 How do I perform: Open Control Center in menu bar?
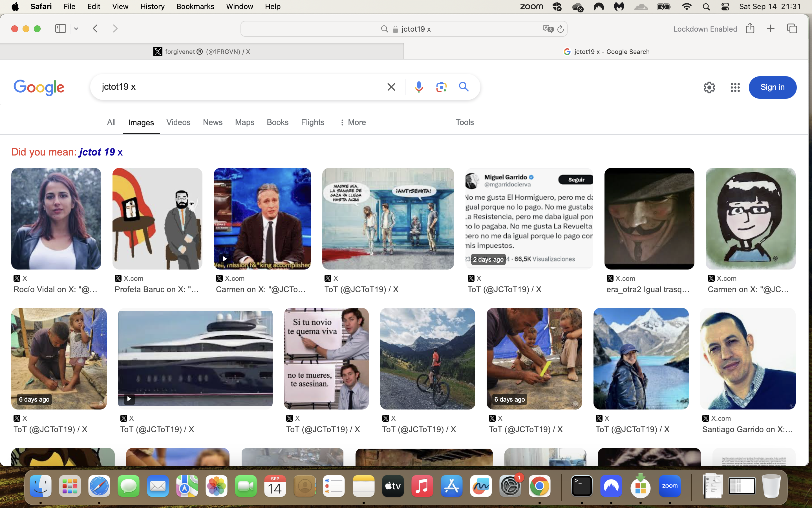(725, 7)
